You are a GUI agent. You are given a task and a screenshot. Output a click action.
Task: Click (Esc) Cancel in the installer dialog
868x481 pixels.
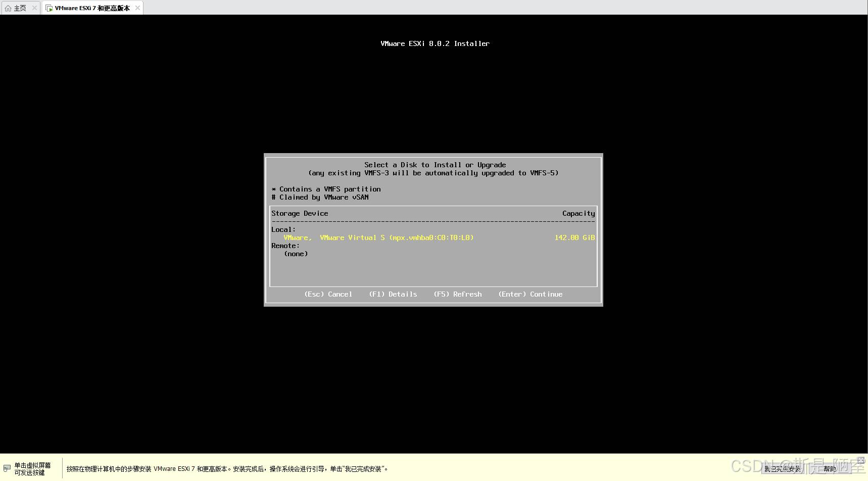[x=328, y=294]
